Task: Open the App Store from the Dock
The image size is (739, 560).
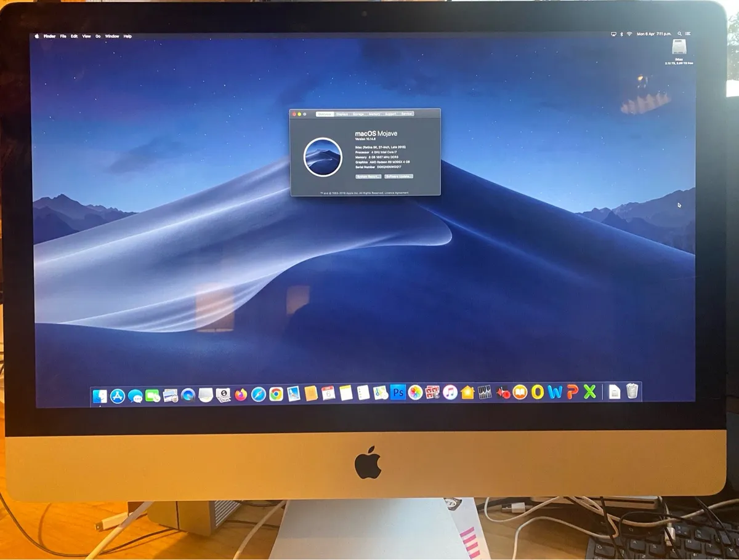Action: click(x=119, y=394)
